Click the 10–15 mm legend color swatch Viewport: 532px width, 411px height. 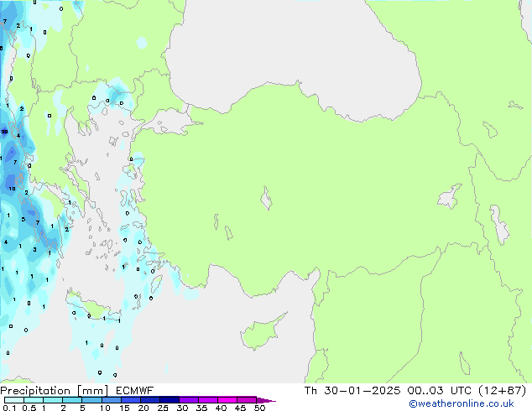point(112,400)
